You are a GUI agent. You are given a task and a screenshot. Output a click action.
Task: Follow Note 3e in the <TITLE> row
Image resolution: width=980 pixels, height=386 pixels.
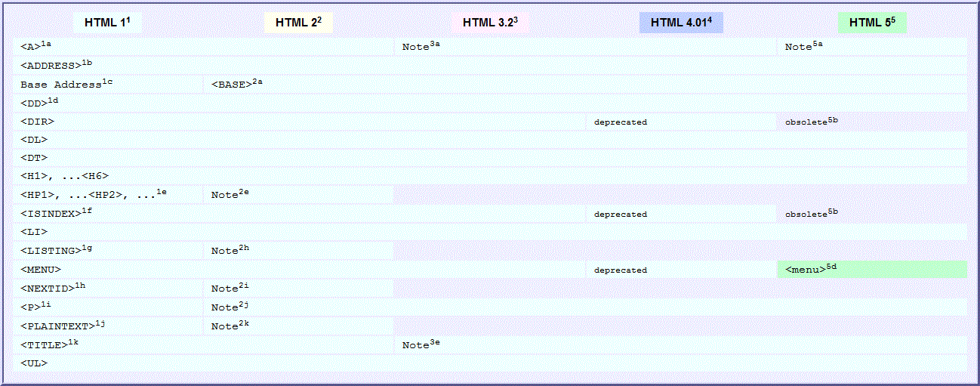coord(421,344)
